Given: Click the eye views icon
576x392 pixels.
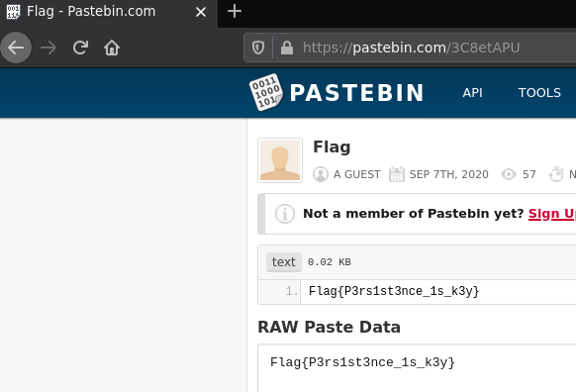Looking at the screenshot, I should pos(509,174).
